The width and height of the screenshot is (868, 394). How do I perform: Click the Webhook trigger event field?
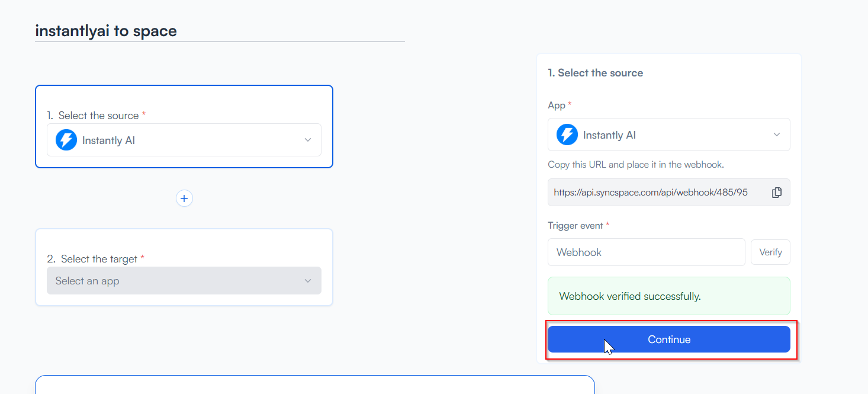click(646, 252)
